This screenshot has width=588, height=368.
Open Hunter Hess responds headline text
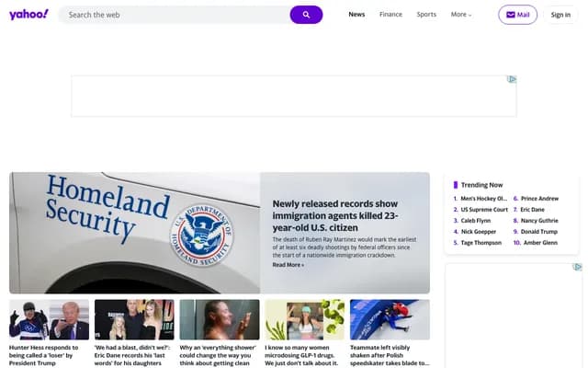(43, 355)
